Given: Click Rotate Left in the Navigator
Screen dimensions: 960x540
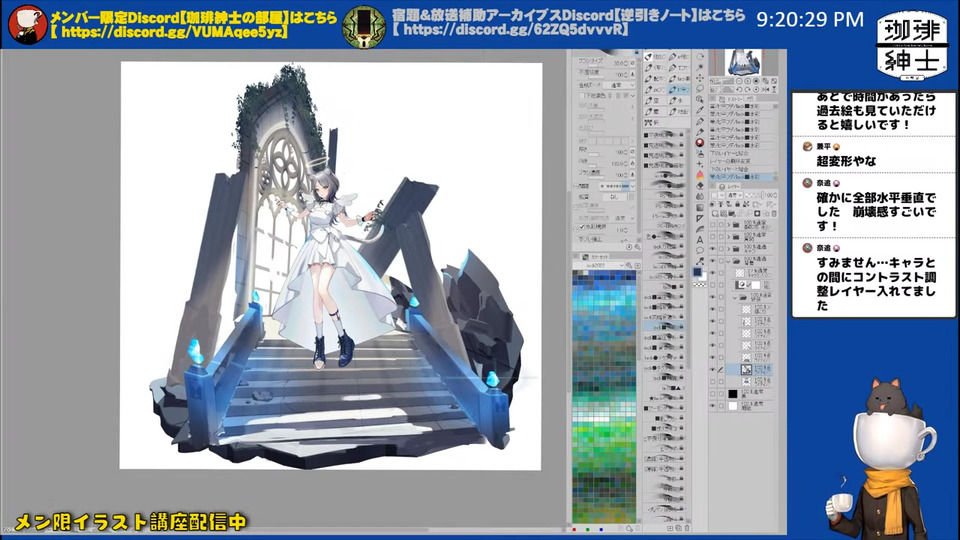Looking at the screenshot, I should point(740,89).
